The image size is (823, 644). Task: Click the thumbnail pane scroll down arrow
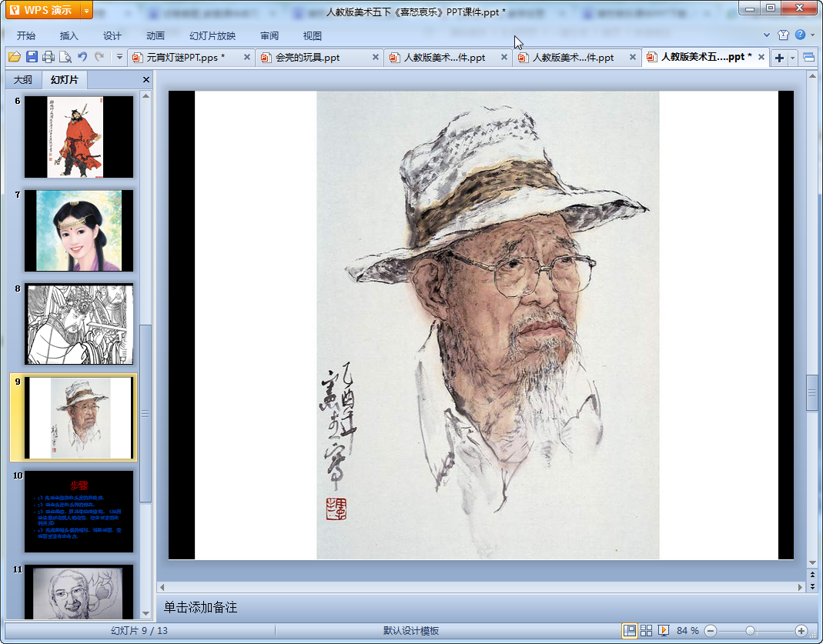146,613
